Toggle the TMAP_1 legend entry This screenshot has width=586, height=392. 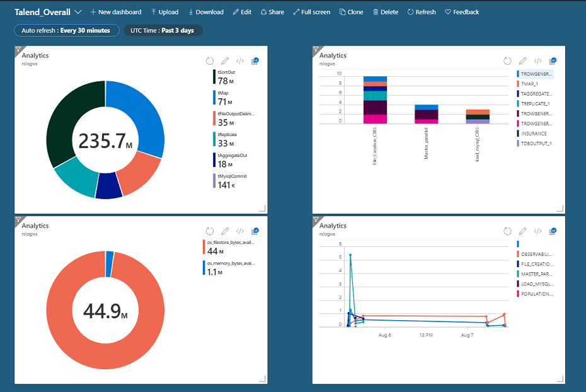click(529, 83)
